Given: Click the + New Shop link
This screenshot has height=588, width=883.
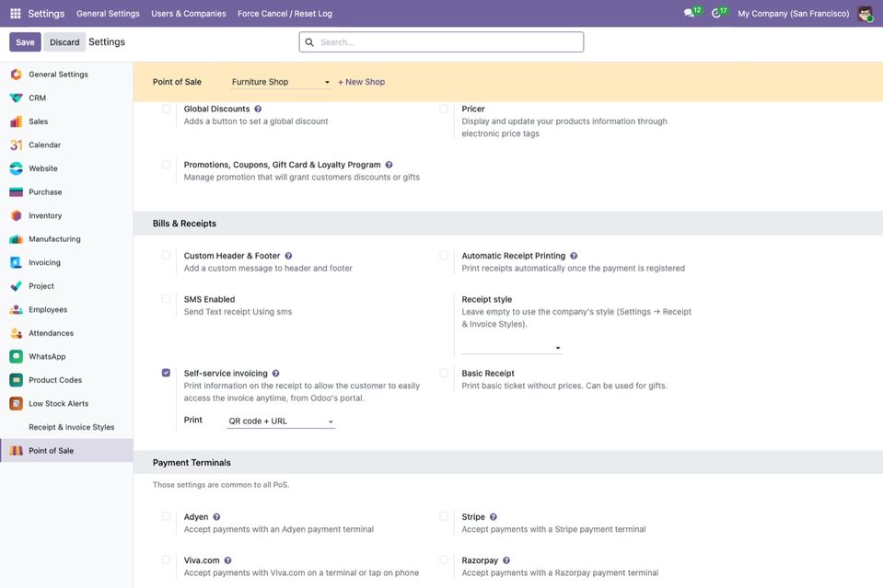Looking at the screenshot, I should (362, 82).
